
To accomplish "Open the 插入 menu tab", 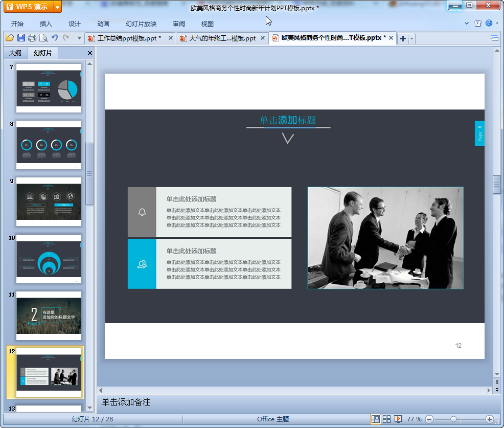I will [45, 24].
